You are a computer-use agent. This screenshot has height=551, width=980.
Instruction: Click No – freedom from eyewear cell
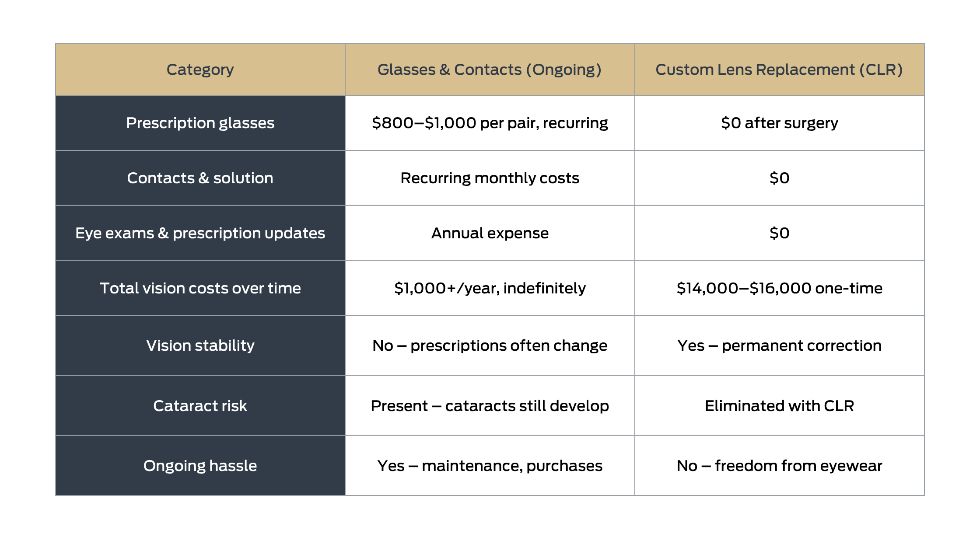779,466
